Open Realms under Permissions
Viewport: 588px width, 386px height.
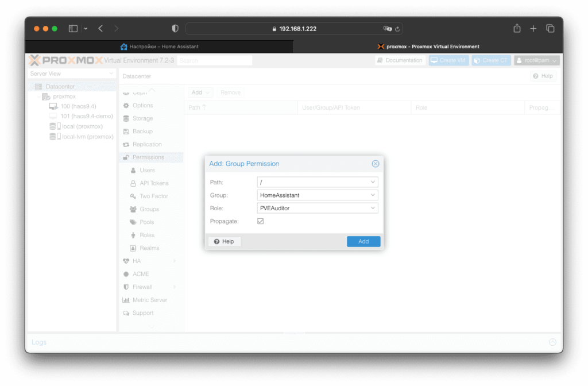point(151,248)
